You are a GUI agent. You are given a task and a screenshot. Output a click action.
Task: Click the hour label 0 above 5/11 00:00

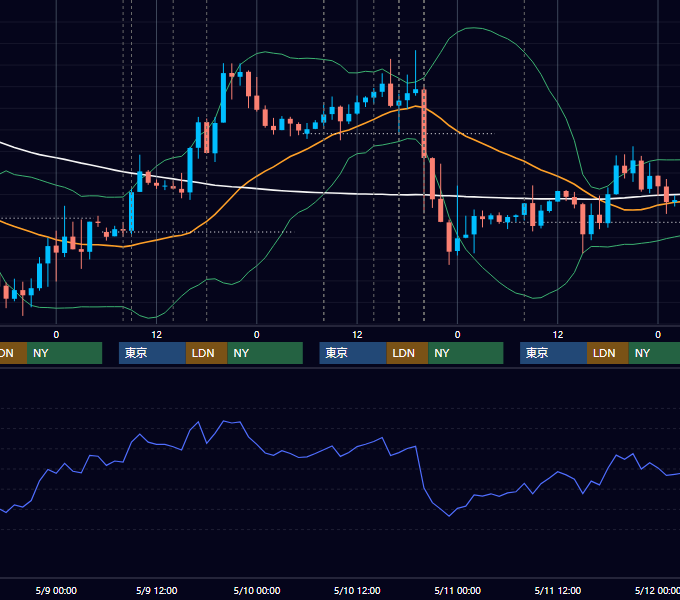(x=458, y=335)
